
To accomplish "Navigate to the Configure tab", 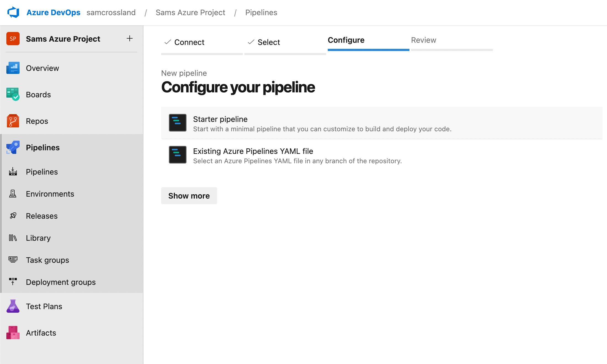I will [x=345, y=40].
